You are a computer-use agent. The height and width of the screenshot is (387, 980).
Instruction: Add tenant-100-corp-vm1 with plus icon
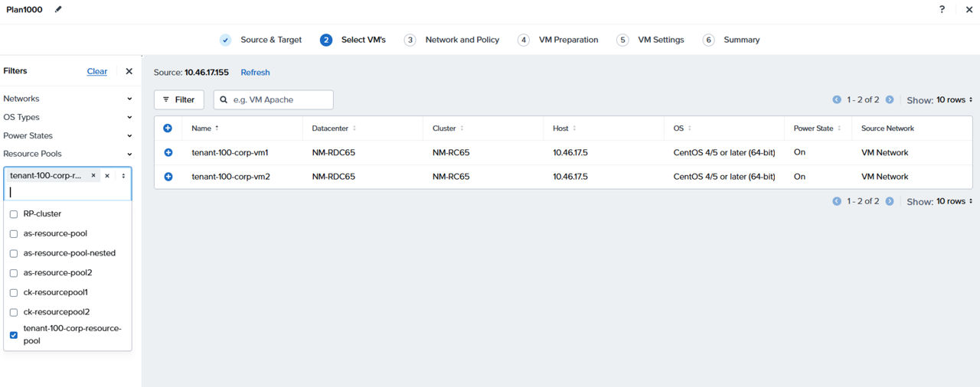click(168, 152)
